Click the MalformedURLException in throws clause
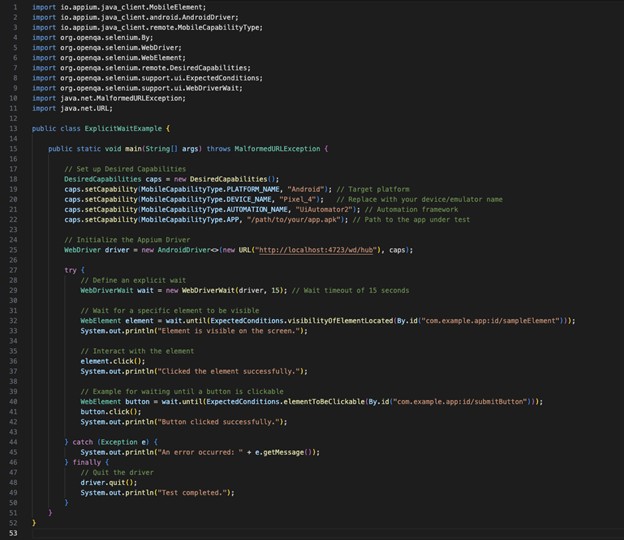This screenshot has height=540, width=624. pyautogui.click(x=277, y=149)
